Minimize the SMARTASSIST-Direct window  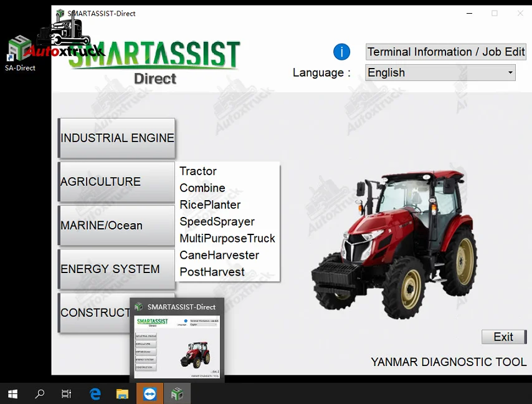pyautogui.click(x=470, y=13)
